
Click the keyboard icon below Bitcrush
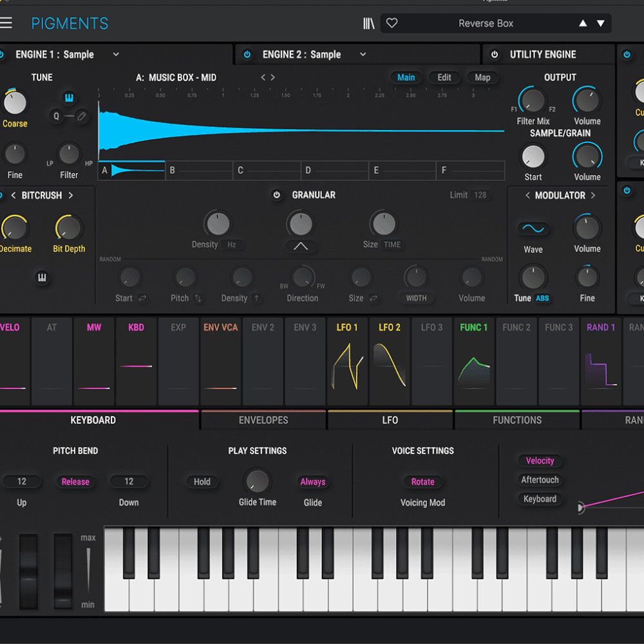(42, 278)
